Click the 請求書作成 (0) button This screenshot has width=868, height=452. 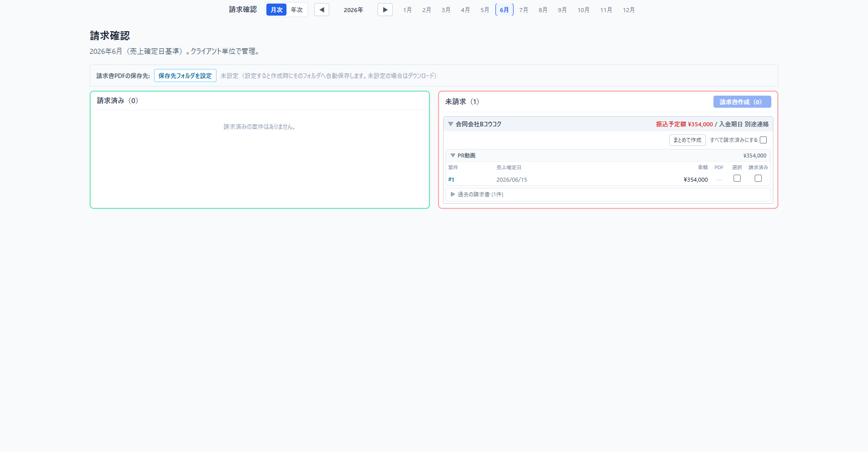[x=742, y=102]
